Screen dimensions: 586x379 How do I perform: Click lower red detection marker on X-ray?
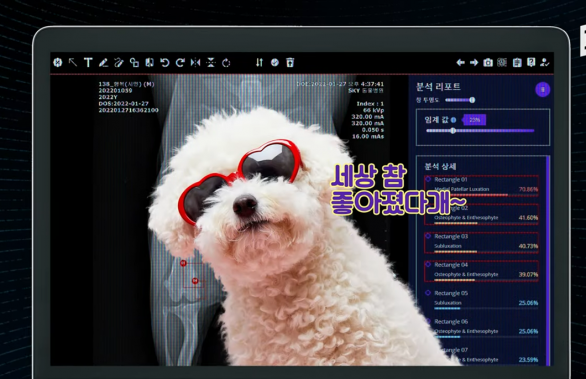pyautogui.click(x=195, y=281)
